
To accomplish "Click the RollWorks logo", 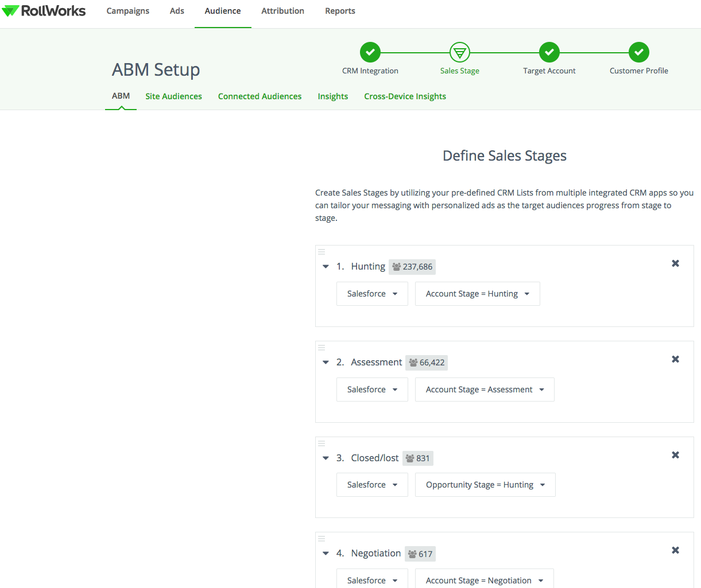I will click(x=43, y=10).
